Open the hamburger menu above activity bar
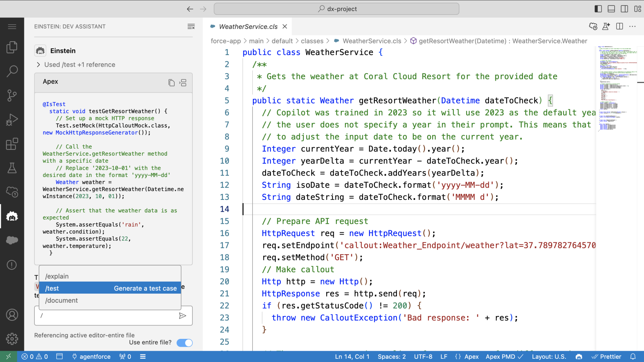The height and width of the screenshot is (362, 644). [x=12, y=26]
